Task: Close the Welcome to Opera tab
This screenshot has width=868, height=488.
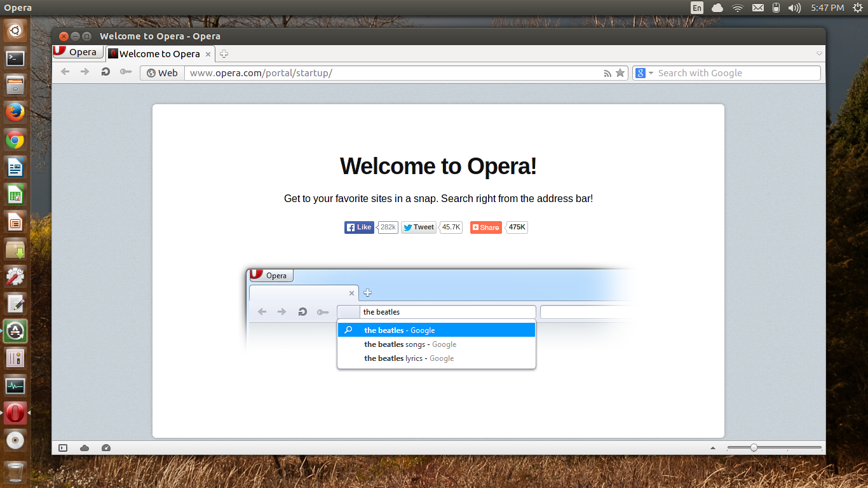Action: [208, 54]
